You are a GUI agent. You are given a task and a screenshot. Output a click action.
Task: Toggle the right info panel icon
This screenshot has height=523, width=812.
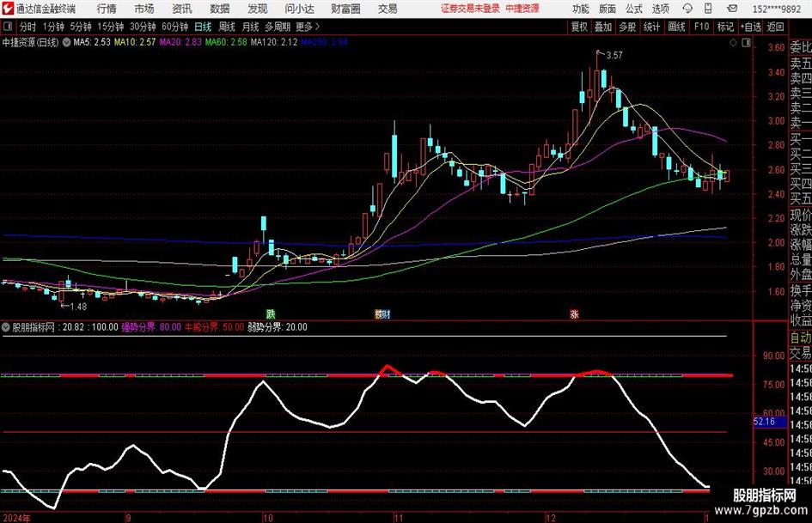tap(746, 43)
